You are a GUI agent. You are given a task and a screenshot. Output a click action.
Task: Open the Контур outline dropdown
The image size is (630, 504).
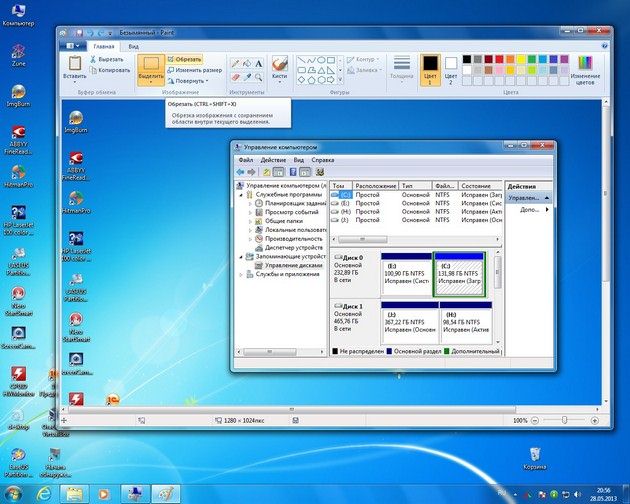pyautogui.click(x=363, y=59)
